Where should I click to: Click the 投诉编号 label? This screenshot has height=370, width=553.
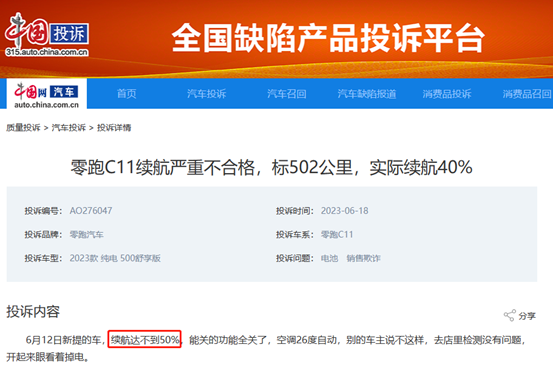(x=43, y=211)
